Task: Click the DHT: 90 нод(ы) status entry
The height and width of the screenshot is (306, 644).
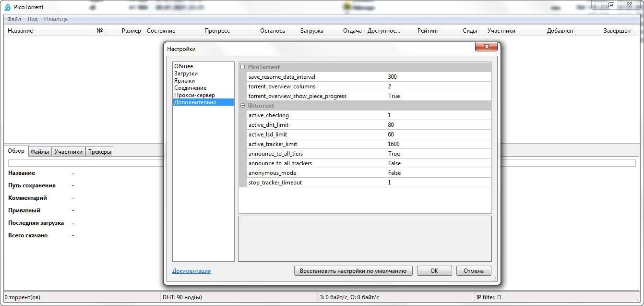Action: coord(182,297)
